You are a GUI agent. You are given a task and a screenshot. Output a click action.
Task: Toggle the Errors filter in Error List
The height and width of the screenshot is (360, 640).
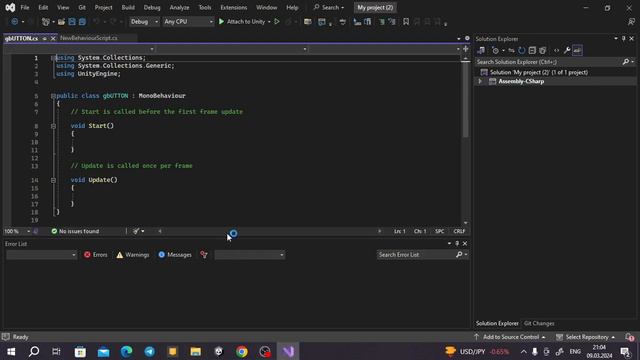coord(96,255)
